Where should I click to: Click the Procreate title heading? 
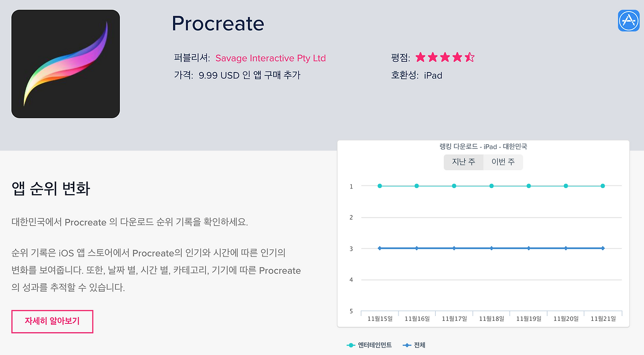(x=218, y=24)
